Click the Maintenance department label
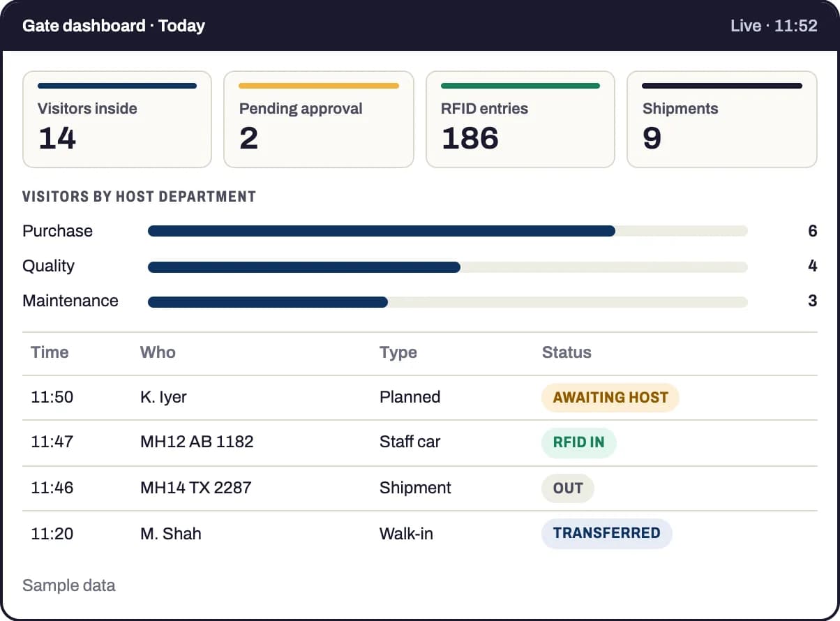 [70, 301]
